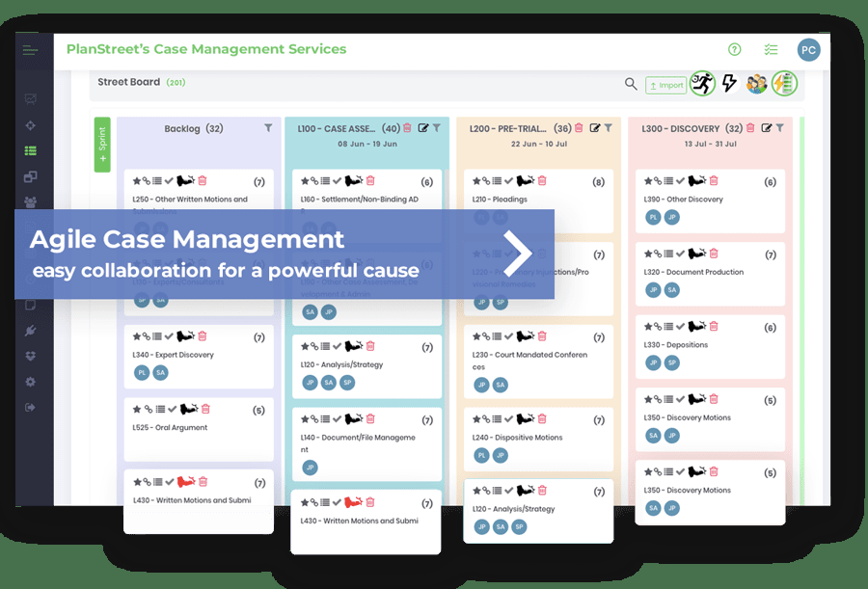Delete the L200 - PRE-TRIAL... column

click(x=579, y=128)
